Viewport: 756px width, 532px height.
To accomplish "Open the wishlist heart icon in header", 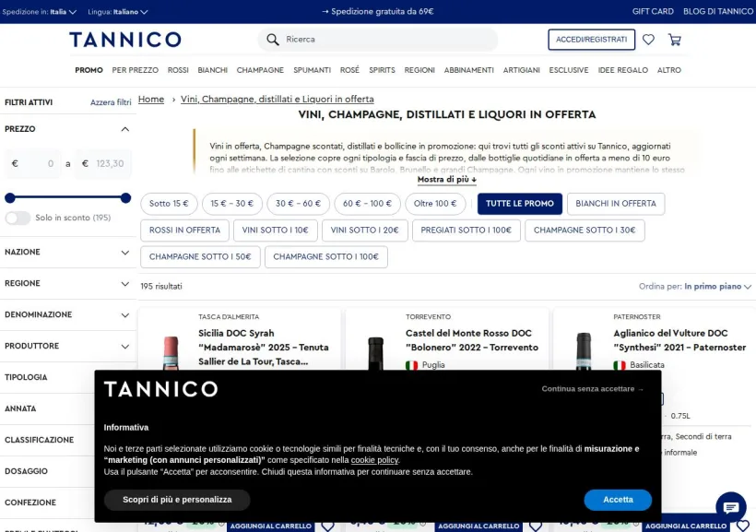I will [648, 40].
